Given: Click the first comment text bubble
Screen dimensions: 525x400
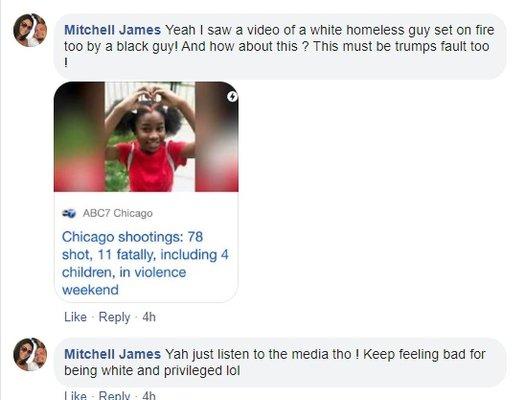Looking at the screenshot, I should pyautogui.click(x=280, y=46).
